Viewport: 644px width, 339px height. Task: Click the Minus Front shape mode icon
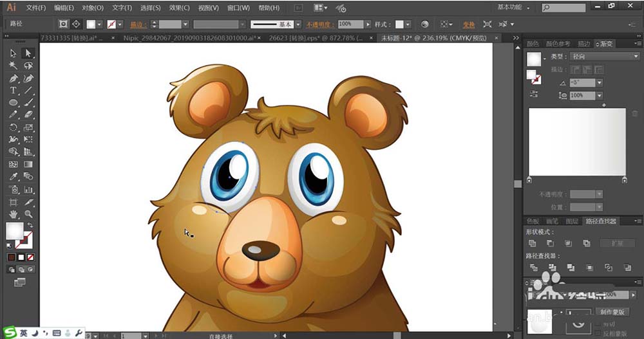point(551,243)
